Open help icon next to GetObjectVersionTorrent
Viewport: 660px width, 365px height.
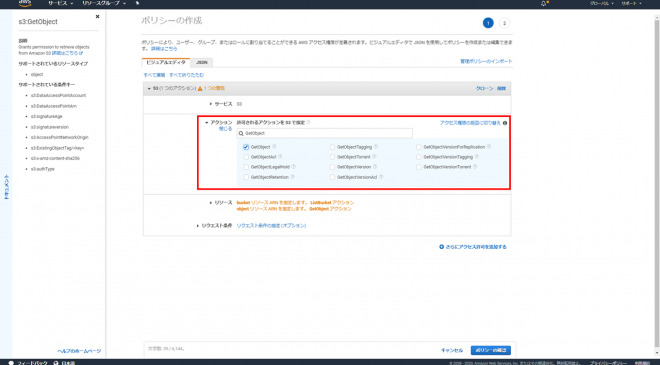tap(475, 167)
